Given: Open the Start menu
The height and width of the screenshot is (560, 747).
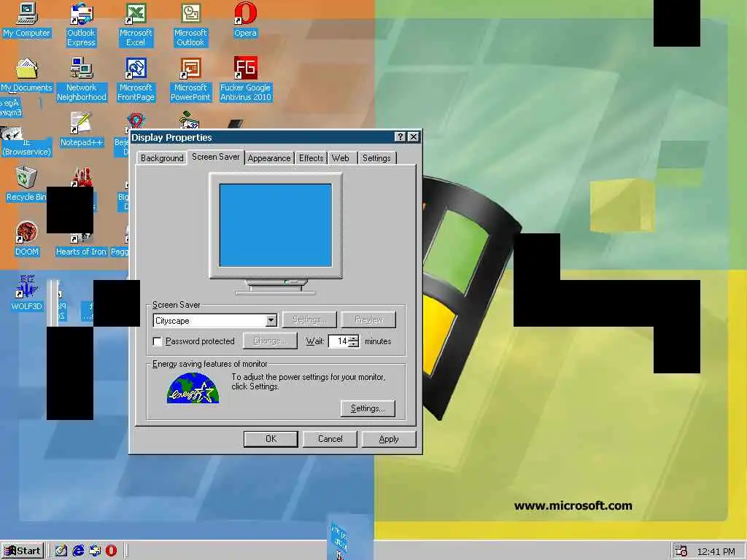Looking at the screenshot, I should (x=23, y=551).
